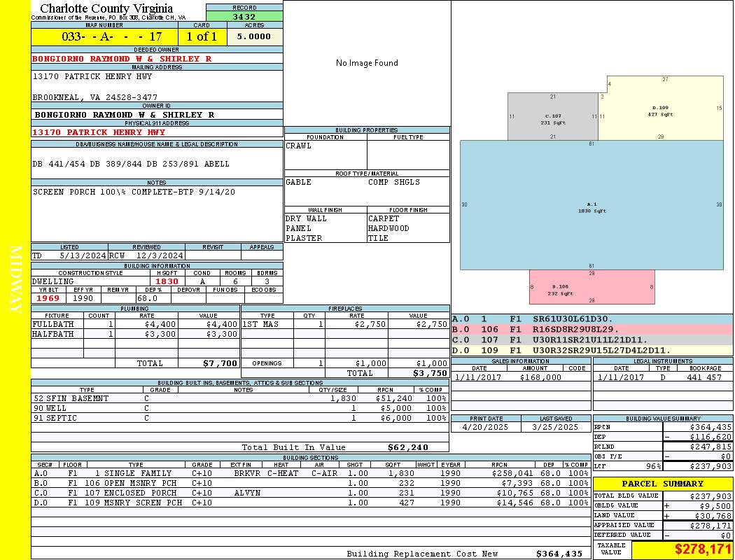
Task: Click sketch legend row C.0 107
Action: click(592, 339)
